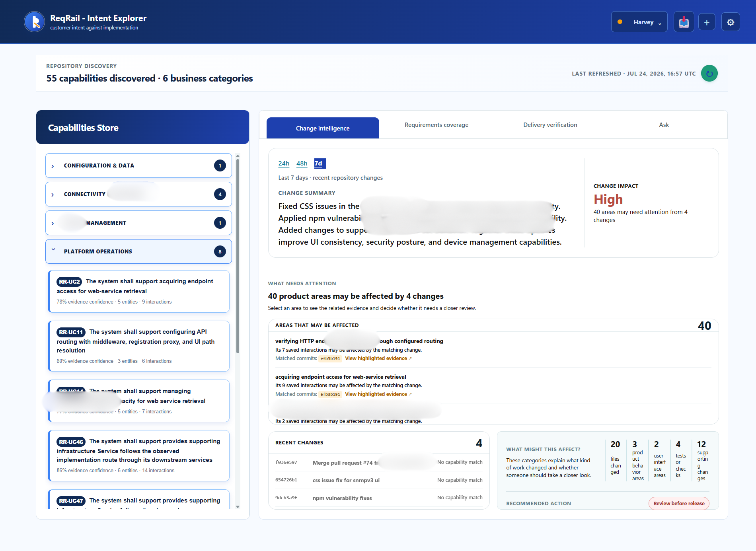756x551 pixels.
Task: Click the 40 areas count number
Action: [704, 326]
